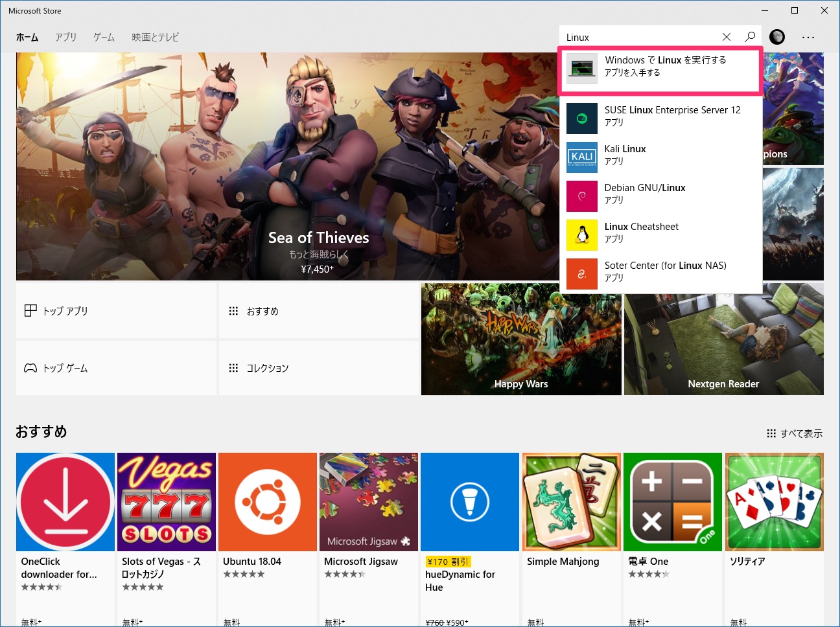Click the Ubuntu 18.04 title text
The image size is (840, 627).
point(252,562)
